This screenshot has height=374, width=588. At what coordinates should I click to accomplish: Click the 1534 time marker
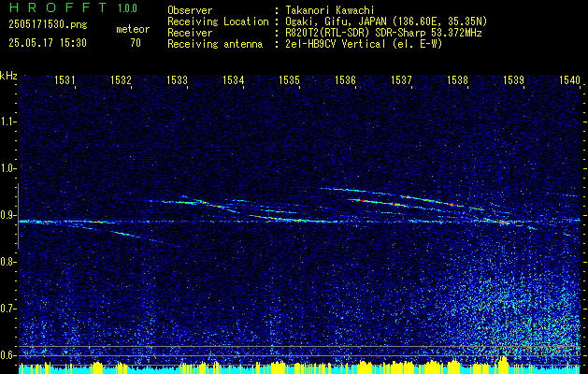click(233, 79)
